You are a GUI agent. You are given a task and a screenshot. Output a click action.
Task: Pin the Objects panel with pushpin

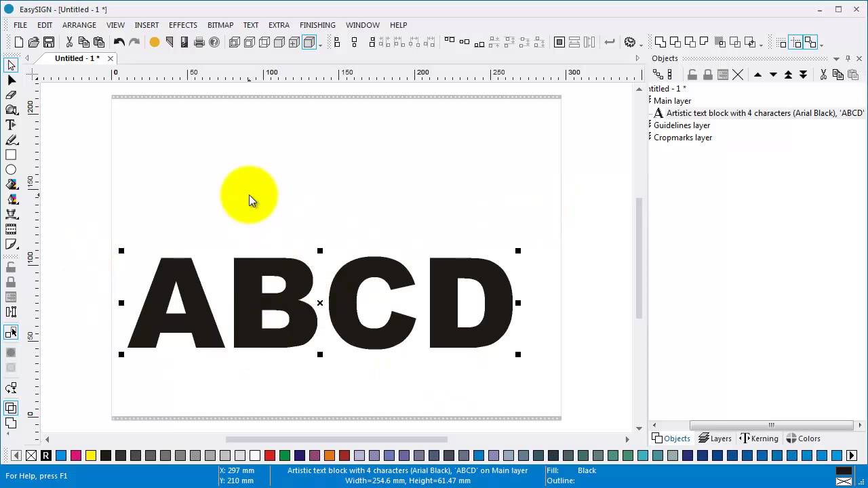(x=848, y=58)
